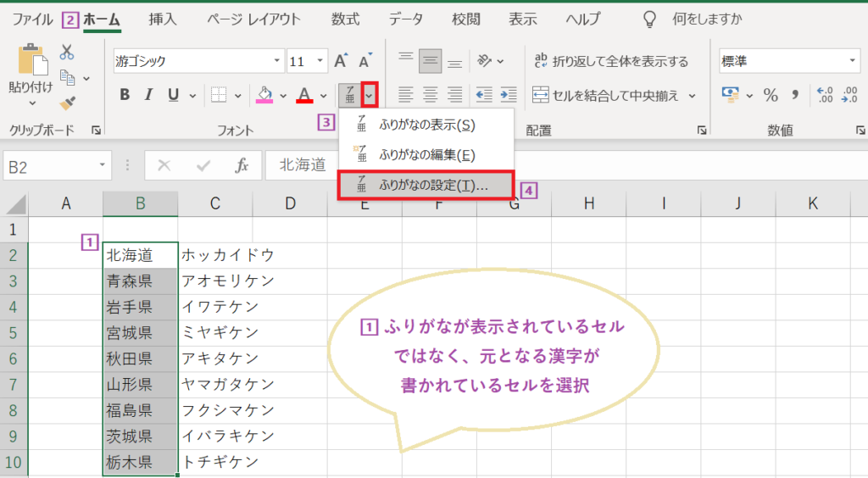
Task: Increase decimal places
Action: 825,95
